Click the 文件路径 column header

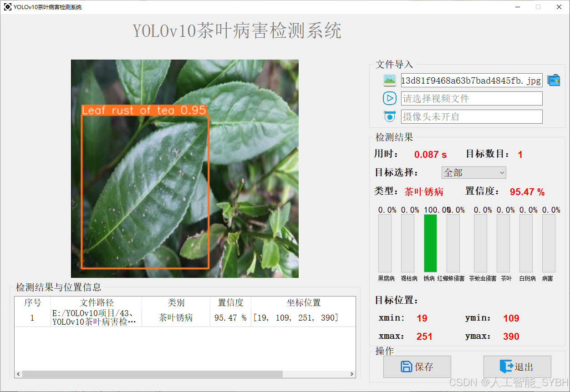pos(97,302)
